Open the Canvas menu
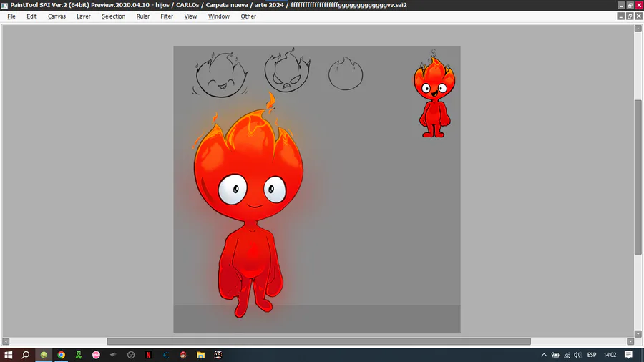The height and width of the screenshot is (362, 644). pyautogui.click(x=57, y=16)
